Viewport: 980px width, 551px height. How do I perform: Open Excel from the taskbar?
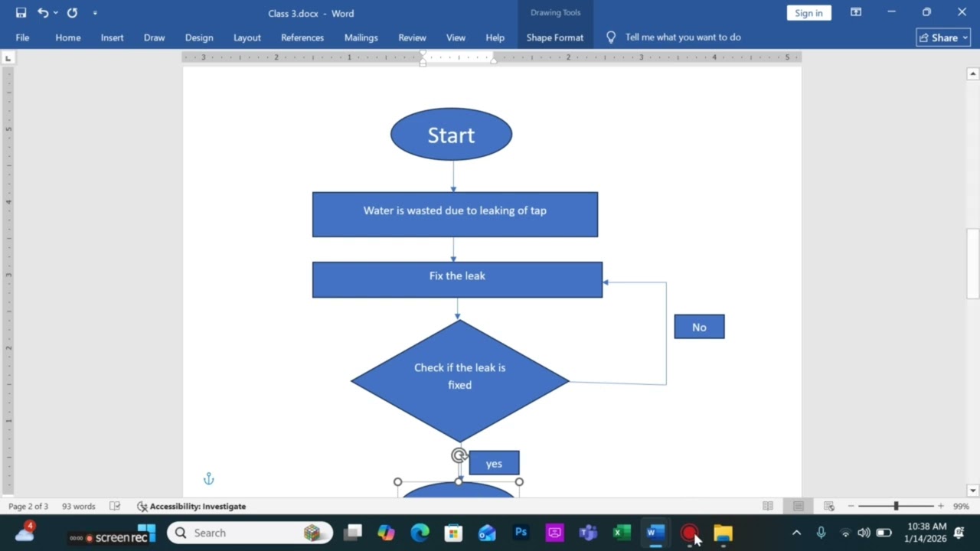coord(622,533)
